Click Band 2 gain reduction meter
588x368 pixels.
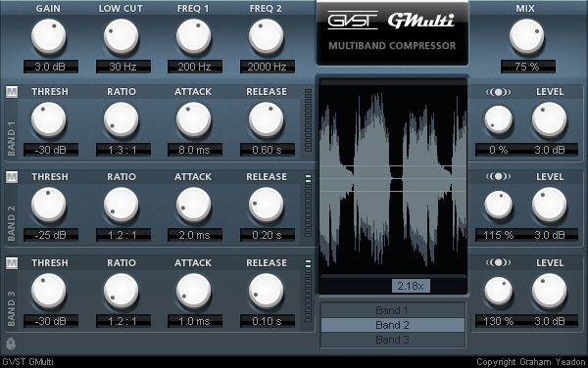(309, 206)
